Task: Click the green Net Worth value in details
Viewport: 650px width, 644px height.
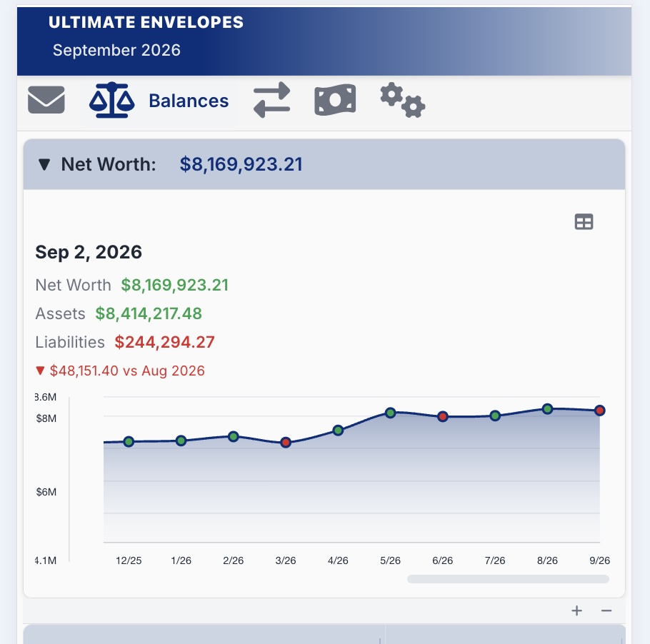Action: tap(174, 285)
